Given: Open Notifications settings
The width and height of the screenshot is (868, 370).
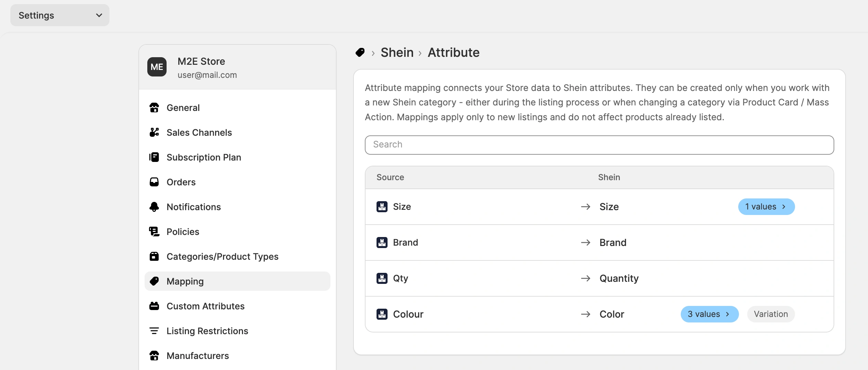Looking at the screenshot, I should pyautogui.click(x=237, y=207).
